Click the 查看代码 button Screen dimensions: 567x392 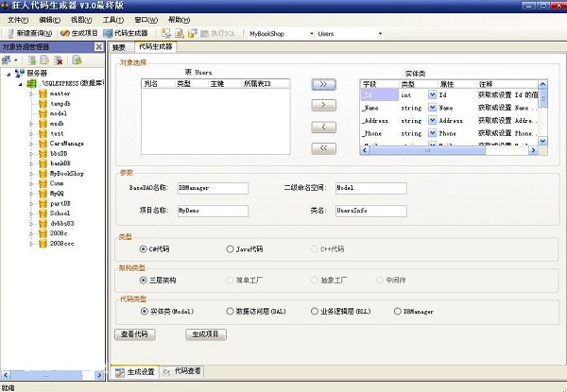tap(137, 333)
